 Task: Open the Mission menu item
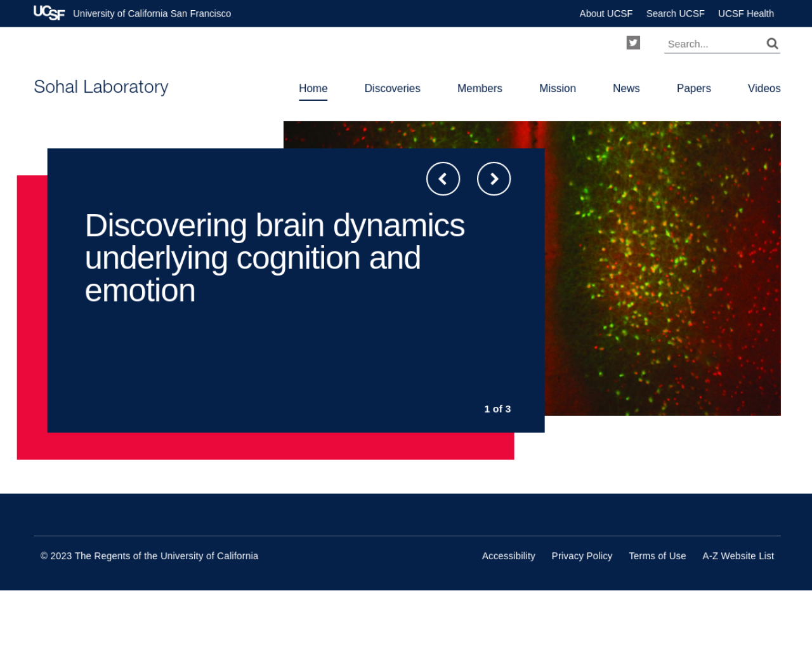tap(558, 88)
